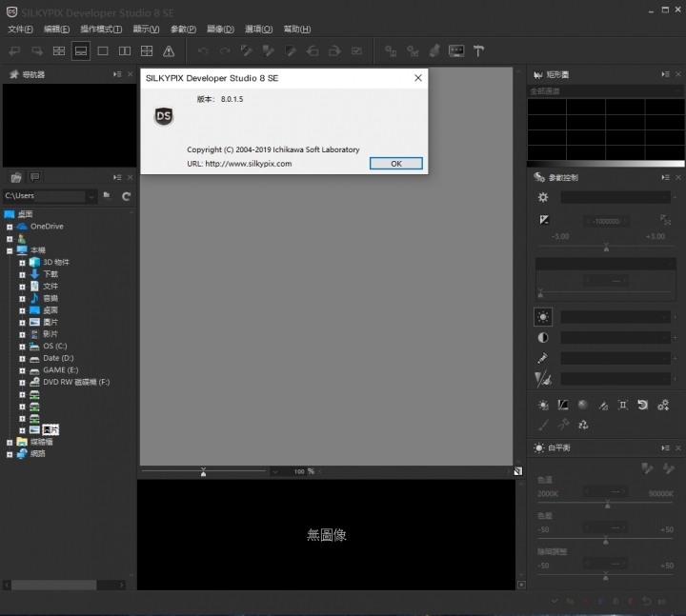686x616 pixels.
Task: Open the 顯示(V) menu
Action: coord(146,30)
